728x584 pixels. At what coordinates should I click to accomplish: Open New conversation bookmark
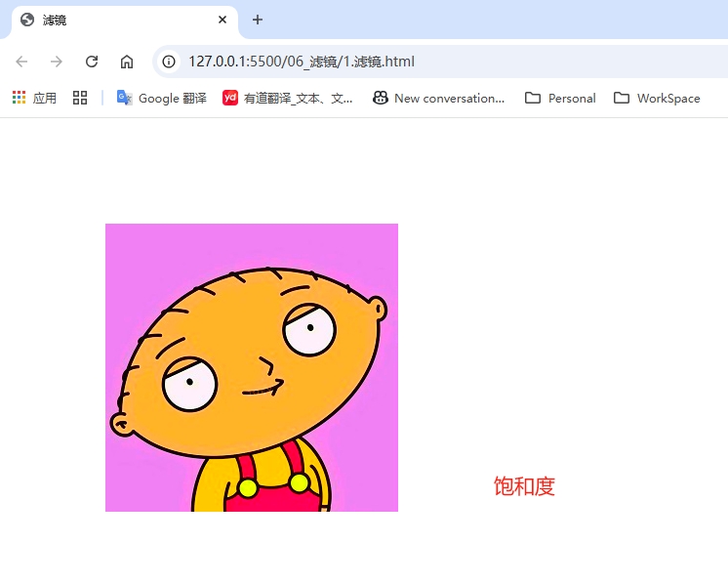click(x=439, y=98)
